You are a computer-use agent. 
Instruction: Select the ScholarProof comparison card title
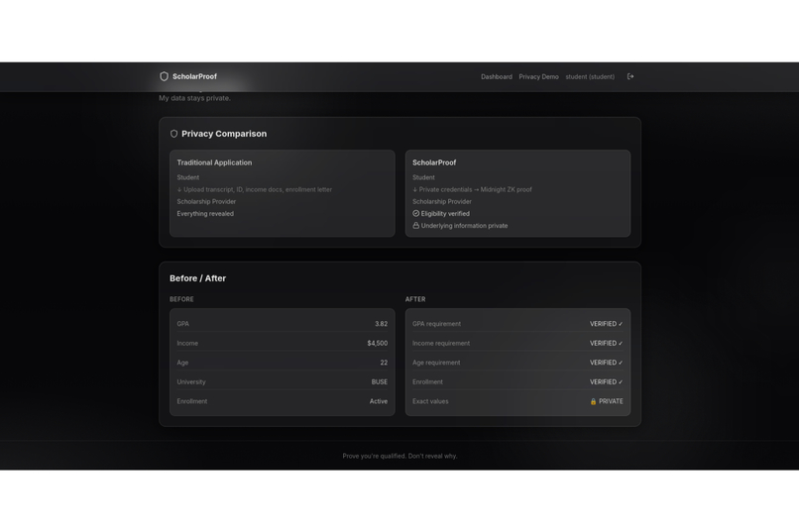(434, 162)
